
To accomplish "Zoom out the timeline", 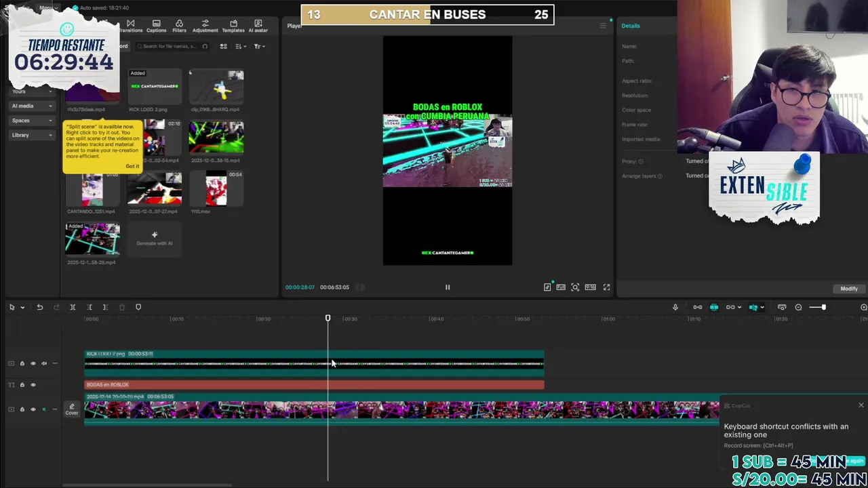I will click(798, 308).
